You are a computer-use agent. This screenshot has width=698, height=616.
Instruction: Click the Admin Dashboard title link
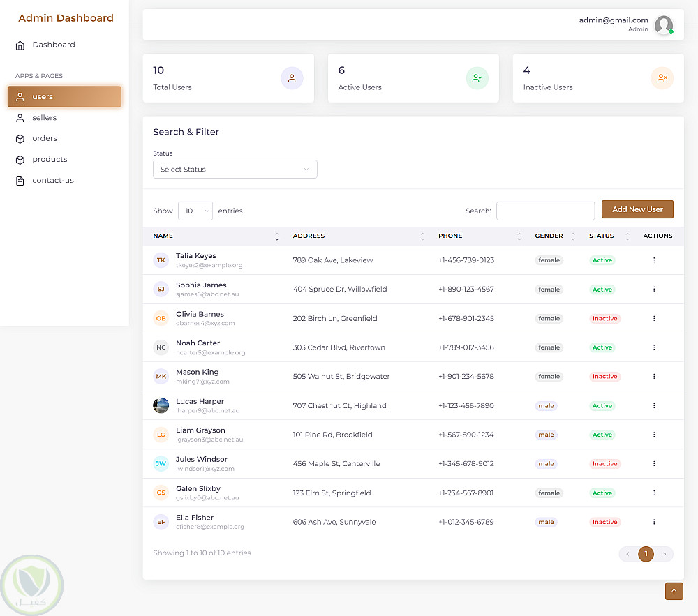pyautogui.click(x=66, y=18)
